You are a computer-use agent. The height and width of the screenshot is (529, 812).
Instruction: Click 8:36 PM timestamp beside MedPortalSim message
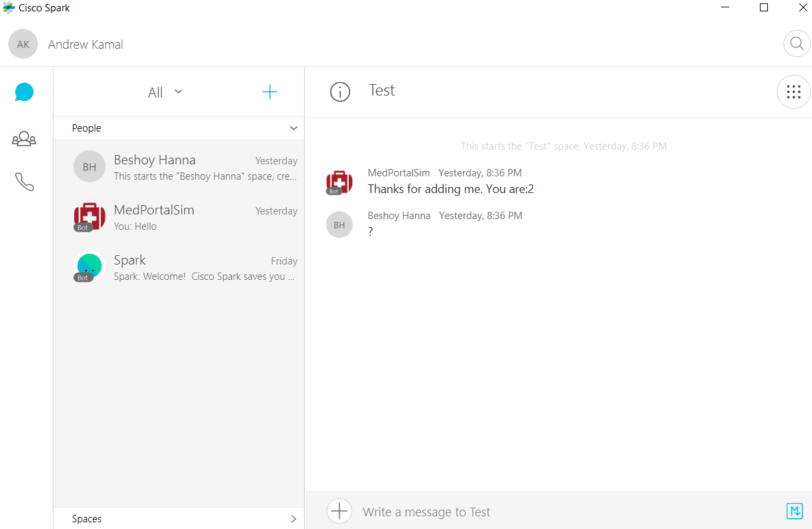[x=480, y=173]
